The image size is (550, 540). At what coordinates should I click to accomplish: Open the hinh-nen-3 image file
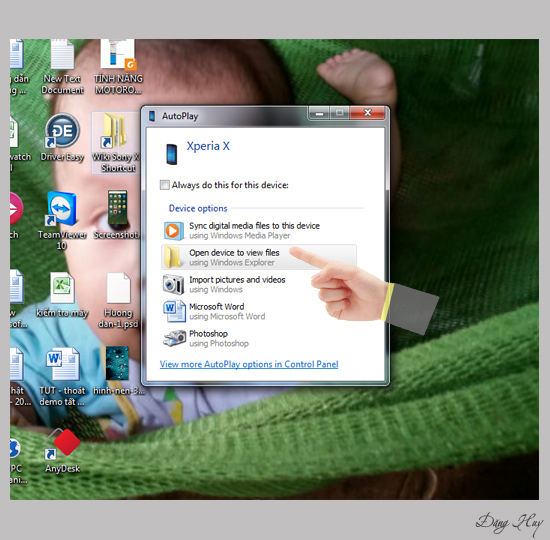pyautogui.click(x=118, y=371)
